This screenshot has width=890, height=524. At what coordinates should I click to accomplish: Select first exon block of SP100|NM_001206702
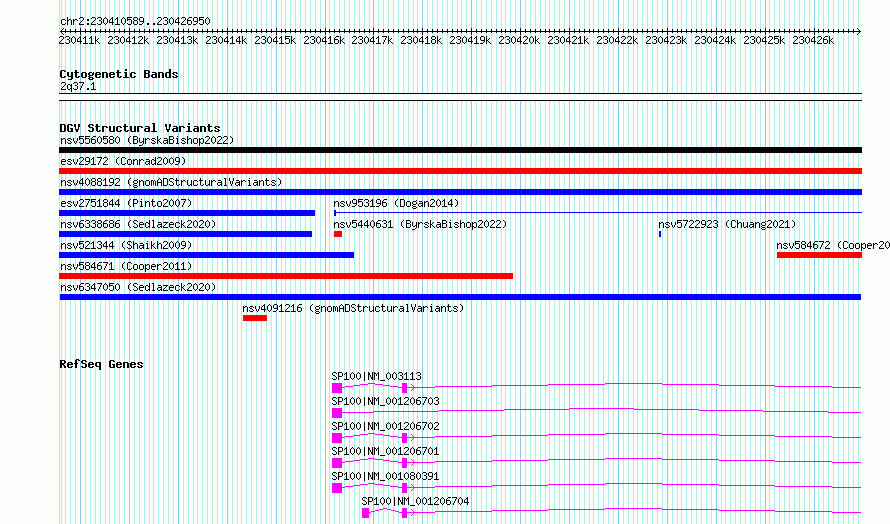[x=337, y=438]
